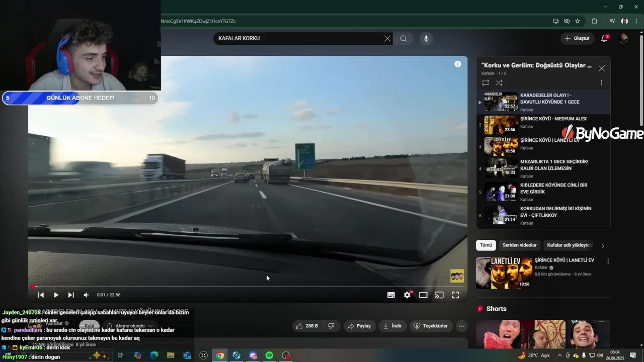Click the İndir download button
Screen dimensions: 644x362
tap(392, 326)
